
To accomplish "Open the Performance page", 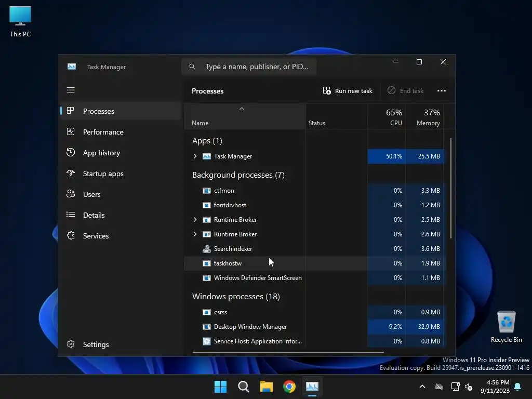I will tap(121, 132).
